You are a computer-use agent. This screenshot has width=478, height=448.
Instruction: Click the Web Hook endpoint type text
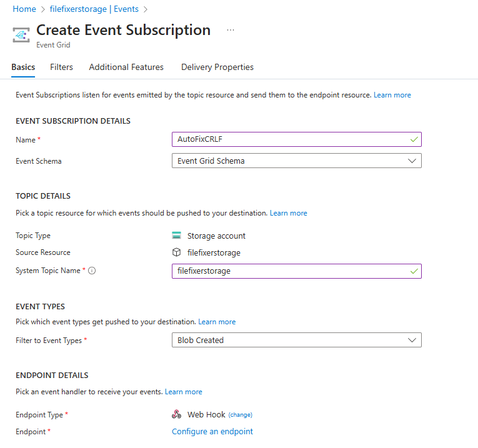tap(206, 414)
